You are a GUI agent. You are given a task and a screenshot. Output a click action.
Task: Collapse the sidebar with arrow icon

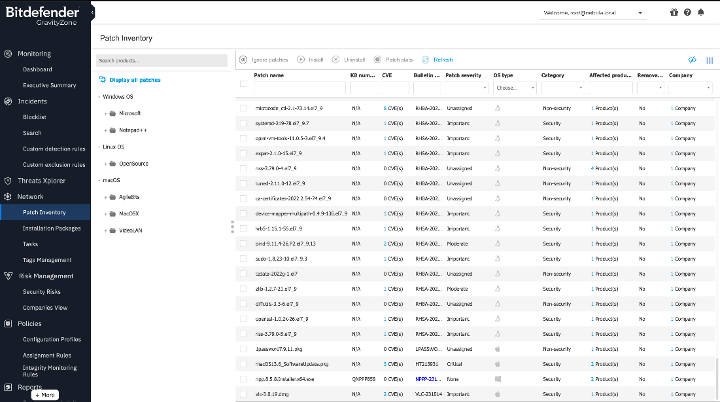92,13
